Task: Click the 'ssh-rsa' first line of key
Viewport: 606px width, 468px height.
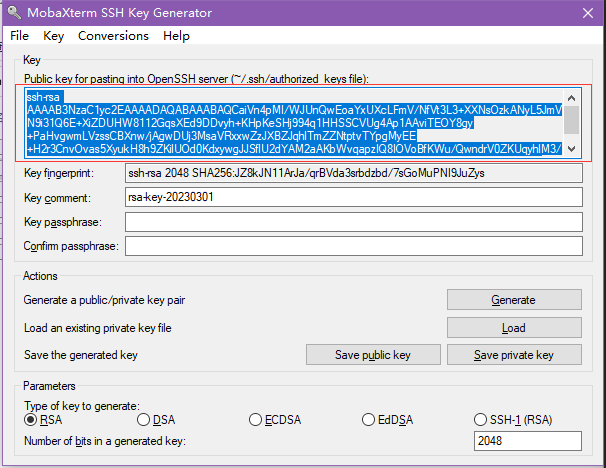Action: point(43,97)
